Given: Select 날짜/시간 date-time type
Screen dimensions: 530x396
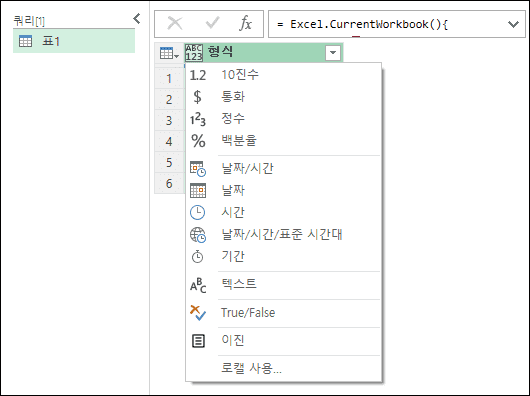Looking at the screenshot, I should pos(283,168).
